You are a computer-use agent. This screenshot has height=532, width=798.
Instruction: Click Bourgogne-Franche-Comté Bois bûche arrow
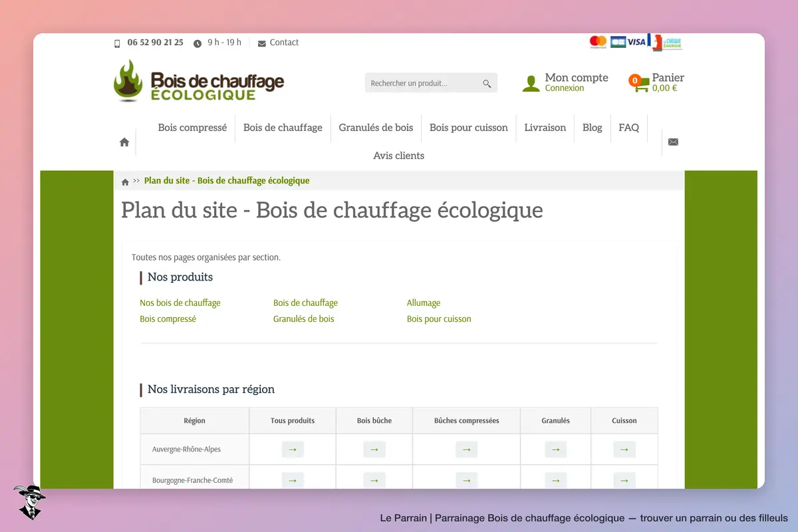click(374, 480)
